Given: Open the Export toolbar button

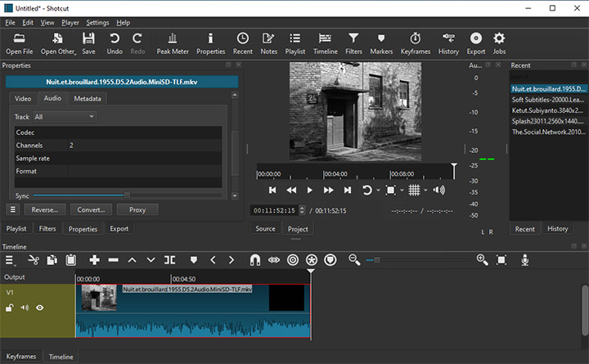Looking at the screenshot, I should pos(475,43).
